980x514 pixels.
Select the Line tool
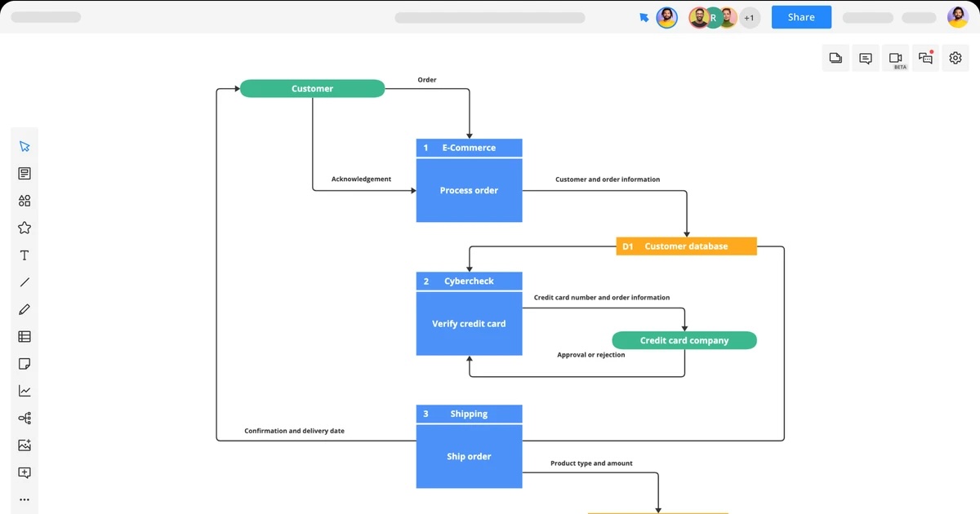(24, 281)
